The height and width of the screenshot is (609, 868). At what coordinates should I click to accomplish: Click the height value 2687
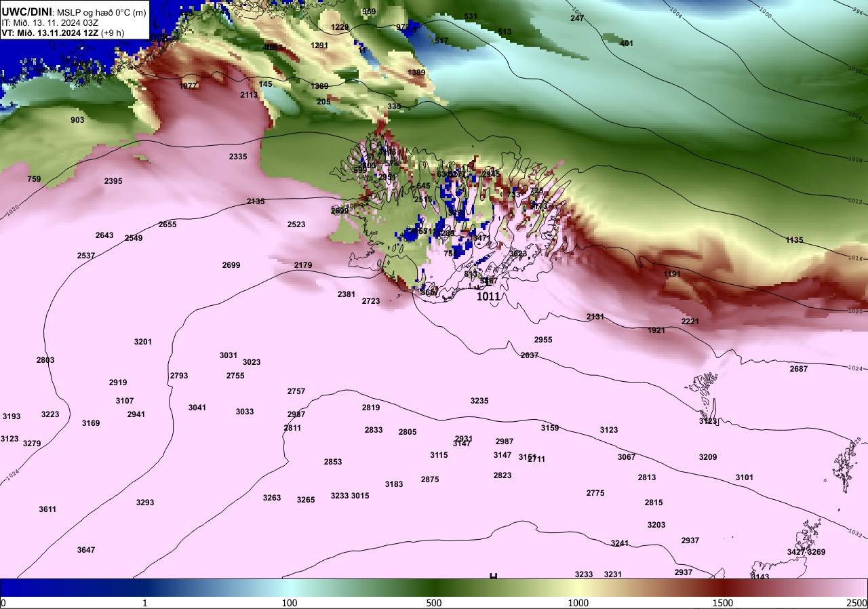click(799, 369)
